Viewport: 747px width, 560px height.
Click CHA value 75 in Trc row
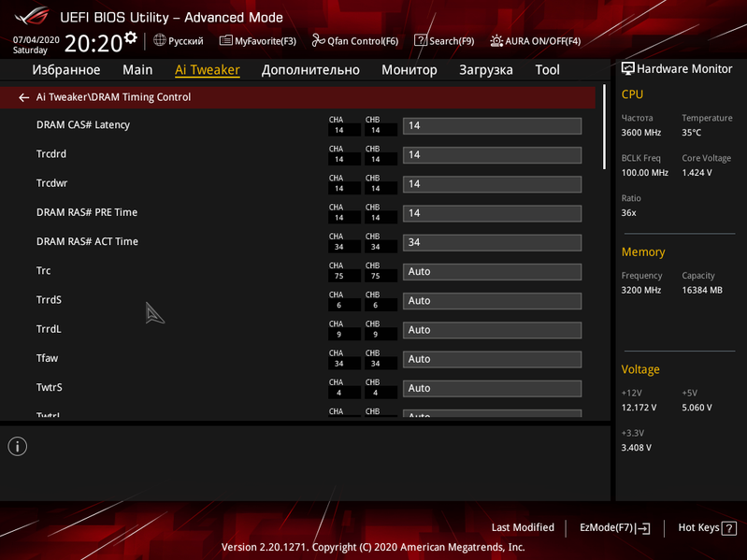339,276
